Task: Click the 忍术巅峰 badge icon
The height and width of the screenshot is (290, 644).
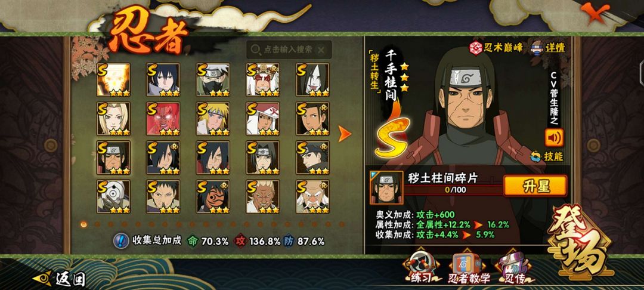Action: tap(476, 48)
